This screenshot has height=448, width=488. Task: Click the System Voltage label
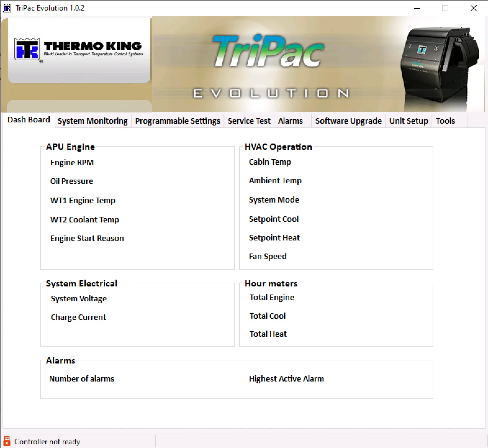pyautogui.click(x=79, y=299)
